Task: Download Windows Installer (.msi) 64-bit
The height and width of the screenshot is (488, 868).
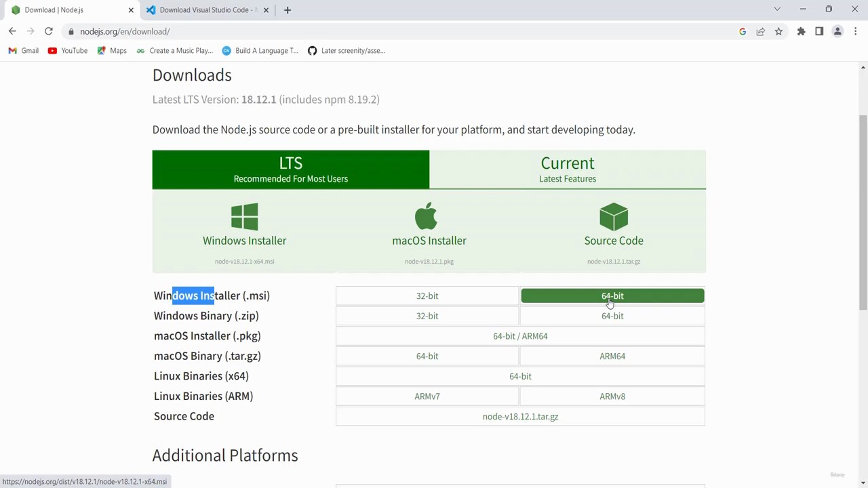Action: tap(612, 296)
